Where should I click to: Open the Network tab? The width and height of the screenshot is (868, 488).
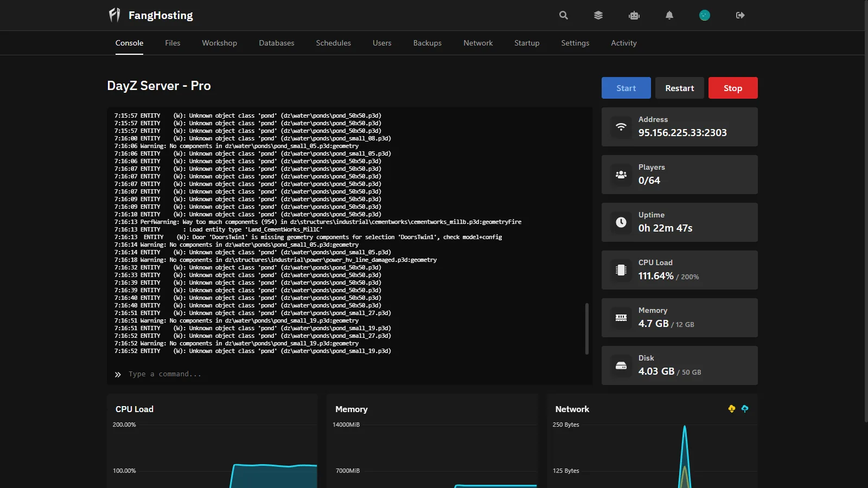(x=478, y=43)
